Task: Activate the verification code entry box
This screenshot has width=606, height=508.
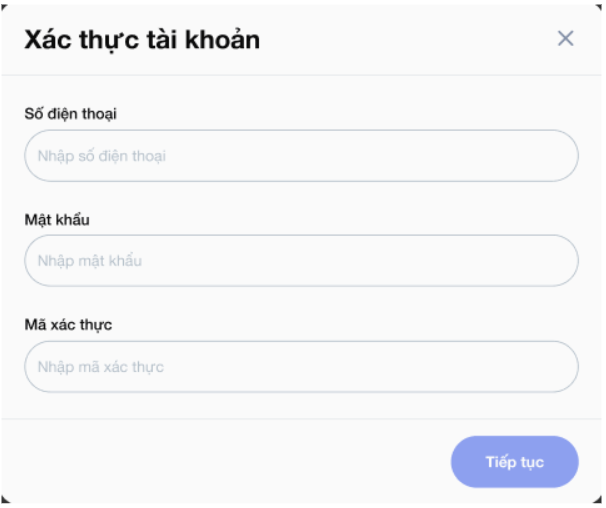Action: tap(301, 367)
